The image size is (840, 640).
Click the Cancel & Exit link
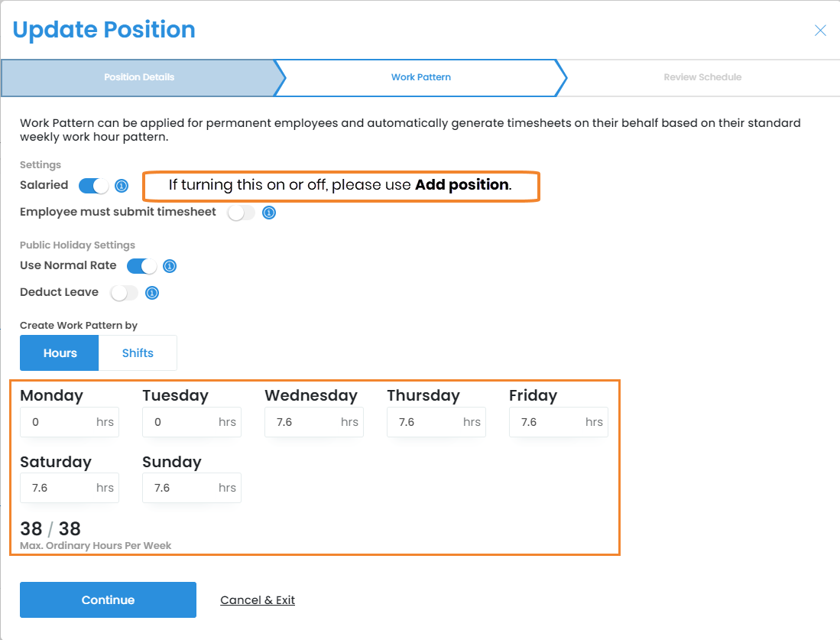click(258, 600)
